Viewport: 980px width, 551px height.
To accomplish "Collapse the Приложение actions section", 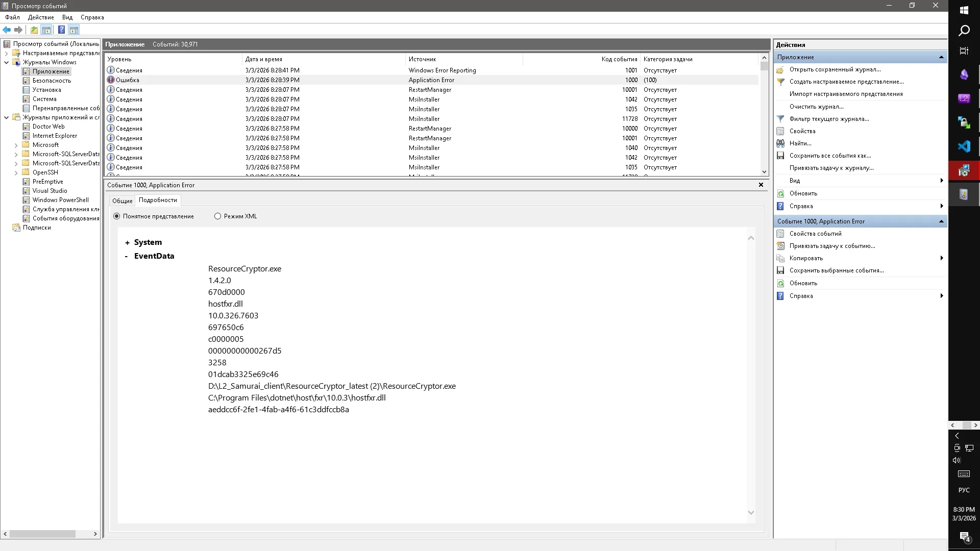I will pos(941,57).
